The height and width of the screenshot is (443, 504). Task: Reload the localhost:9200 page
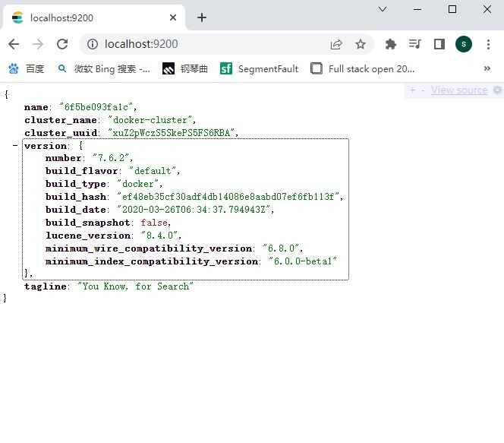point(62,44)
